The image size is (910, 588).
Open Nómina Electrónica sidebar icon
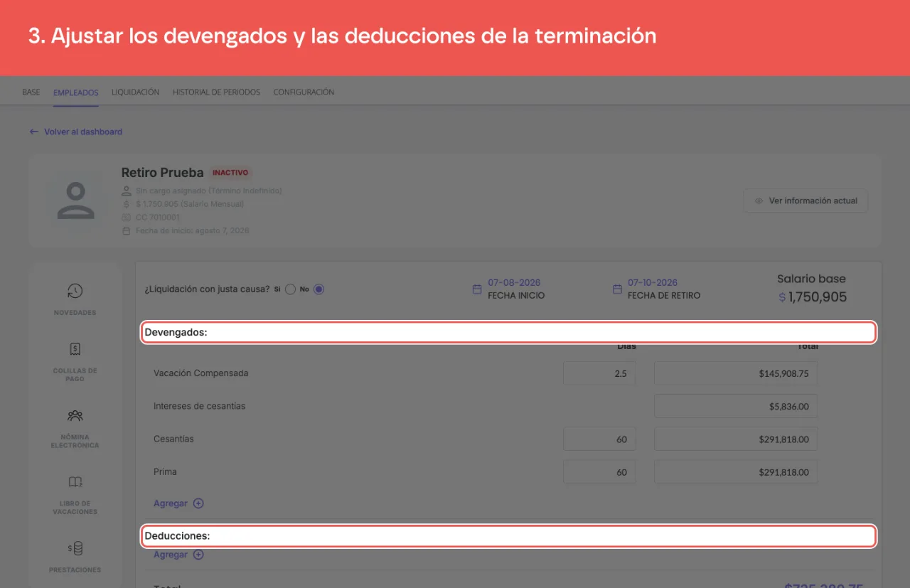point(75,415)
